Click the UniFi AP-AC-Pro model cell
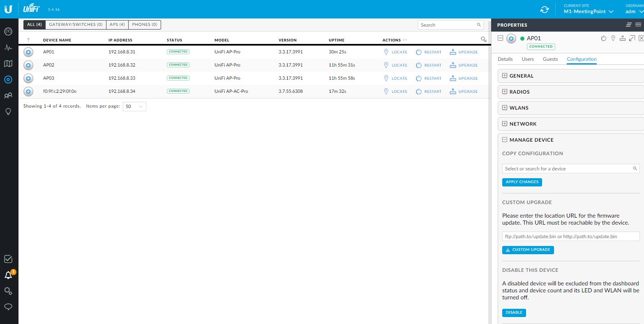This screenshot has width=644, height=324. [x=231, y=92]
